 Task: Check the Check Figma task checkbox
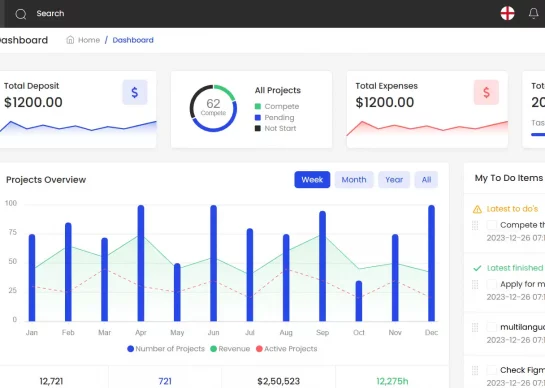(491, 370)
